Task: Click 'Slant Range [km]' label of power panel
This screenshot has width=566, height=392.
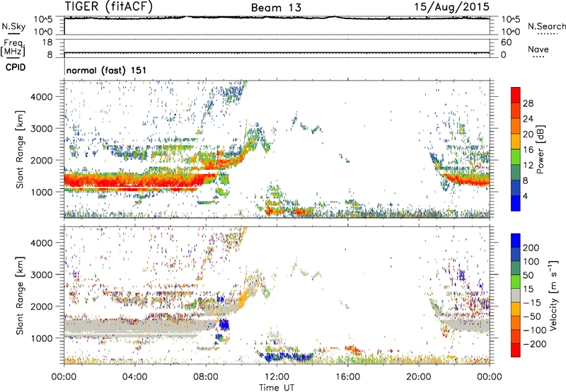Action: [x=20, y=149]
